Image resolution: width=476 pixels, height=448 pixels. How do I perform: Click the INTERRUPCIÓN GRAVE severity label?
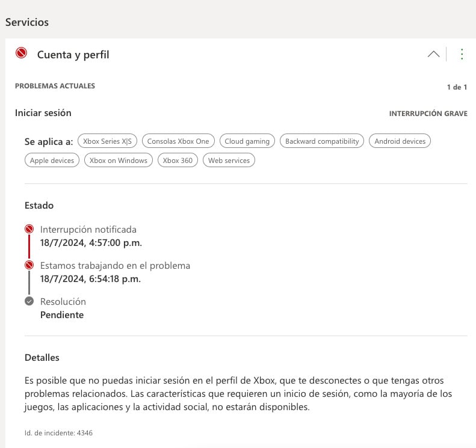(x=428, y=114)
